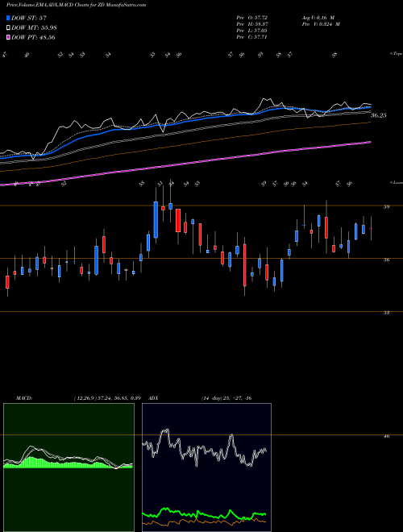Click the long red candlestick dropping below 56

(x=244, y=265)
